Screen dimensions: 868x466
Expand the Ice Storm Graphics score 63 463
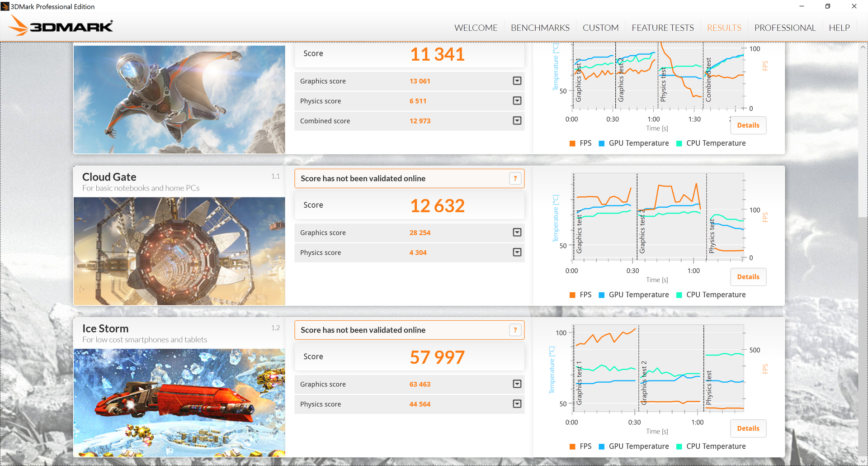(517, 384)
